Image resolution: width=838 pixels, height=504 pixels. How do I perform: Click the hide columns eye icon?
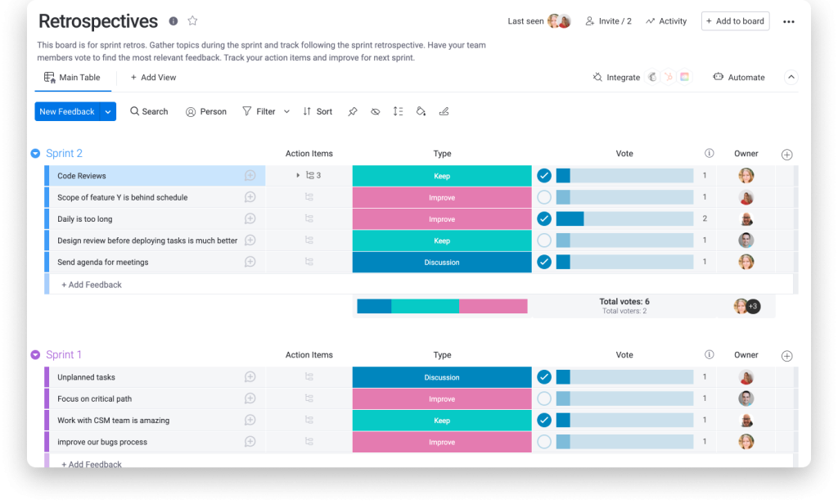pyautogui.click(x=375, y=111)
